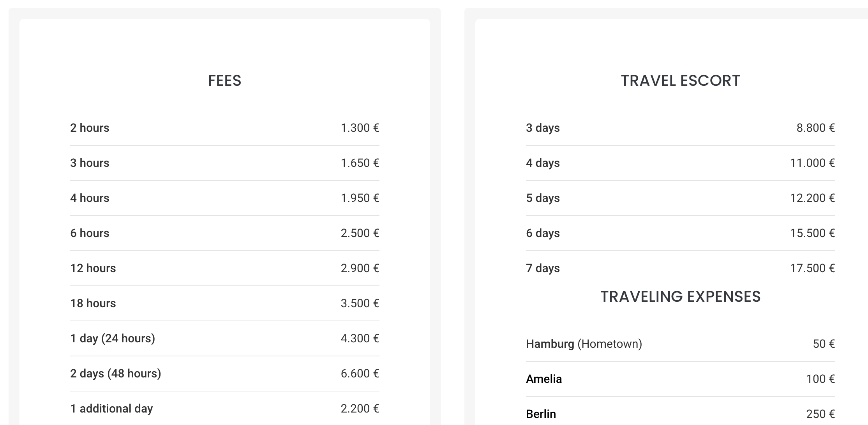
Task: Select the 5 days row label
Action: (543, 198)
